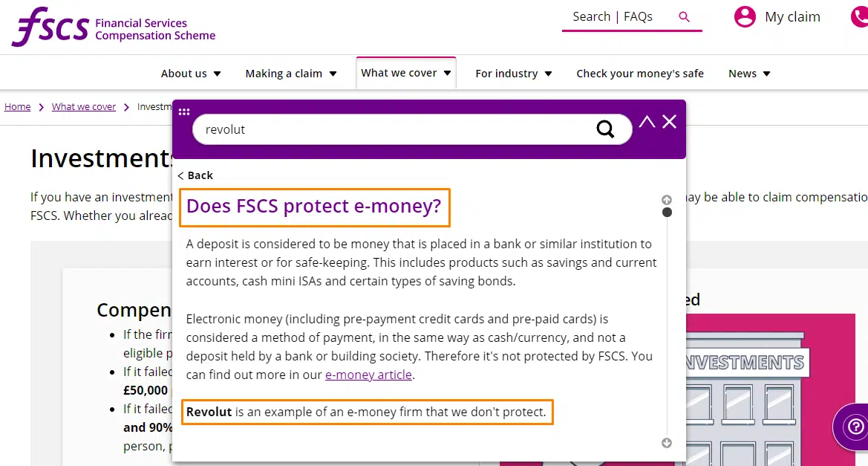The width and height of the screenshot is (868, 466).
Task: Collapse the search widget with up chevron
Action: (647, 121)
